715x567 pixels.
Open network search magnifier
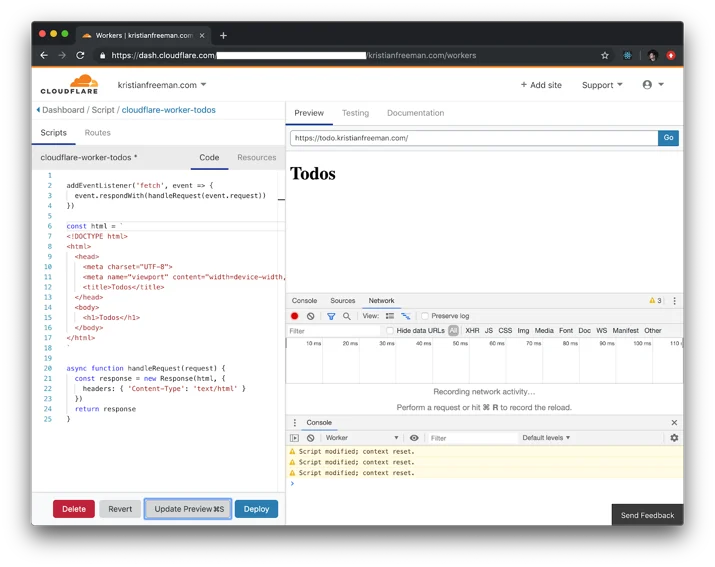pos(347,316)
